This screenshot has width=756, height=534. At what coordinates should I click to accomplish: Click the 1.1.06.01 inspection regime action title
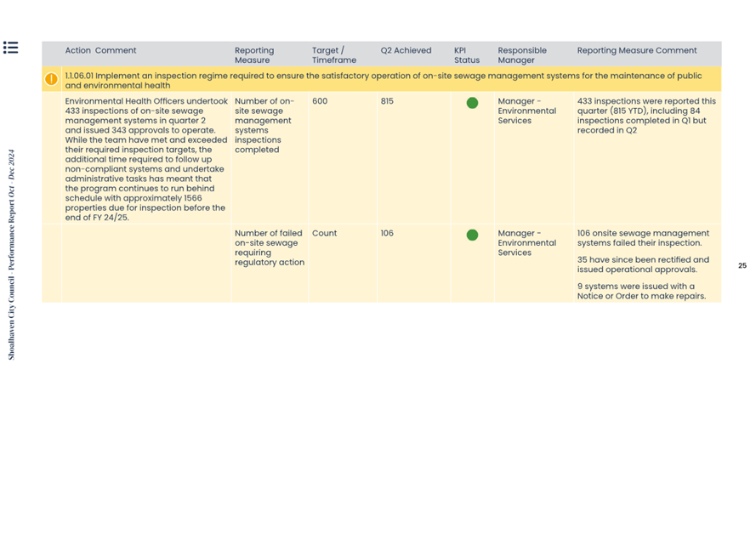pos(383,80)
